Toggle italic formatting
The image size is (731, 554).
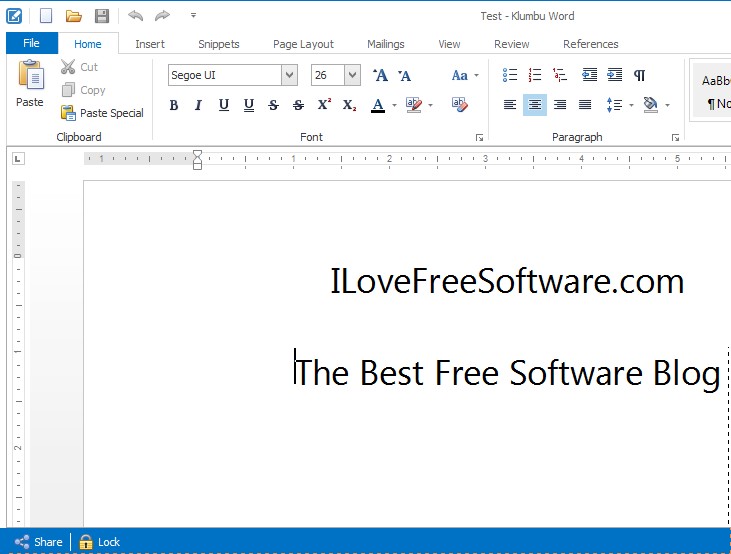click(x=199, y=105)
